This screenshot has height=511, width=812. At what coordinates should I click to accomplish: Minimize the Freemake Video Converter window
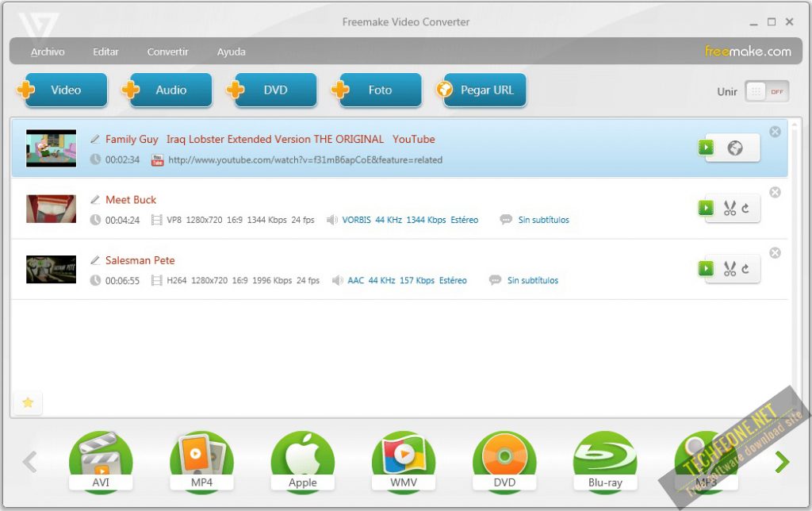(x=753, y=23)
